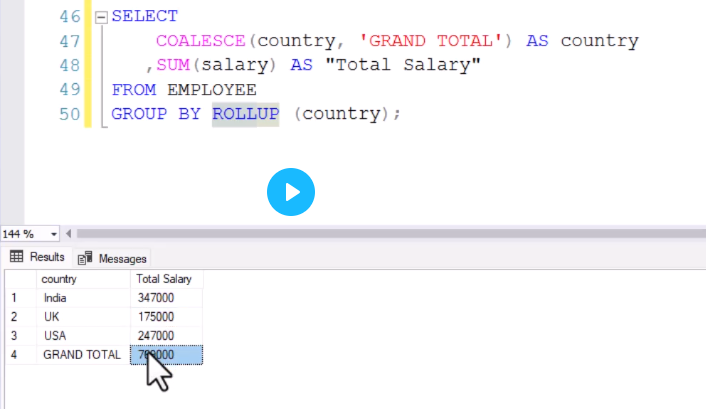Viewport: 706px width, 409px height.
Task: Click the UK country cell
Action: tap(84, 317)
